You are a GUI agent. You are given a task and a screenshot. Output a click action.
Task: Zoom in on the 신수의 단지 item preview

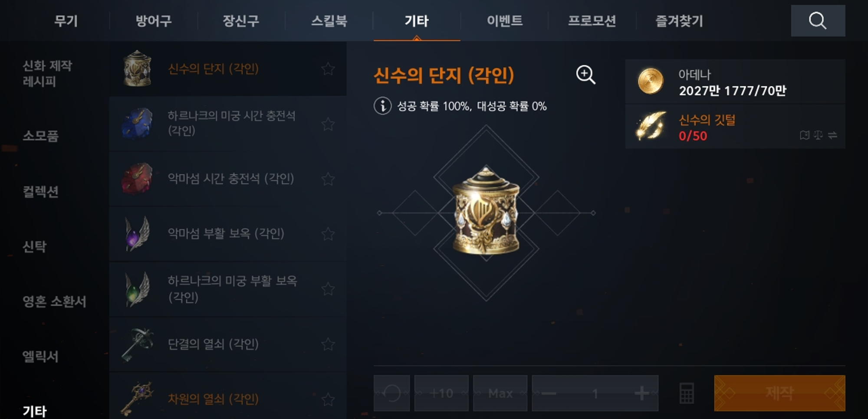(585, 75)
